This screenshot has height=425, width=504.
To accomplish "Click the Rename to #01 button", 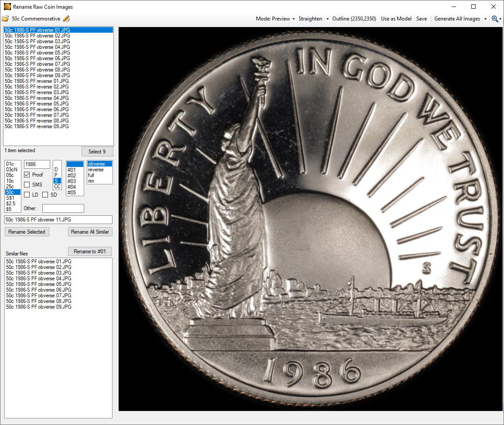I will click(x=90, y=252).
